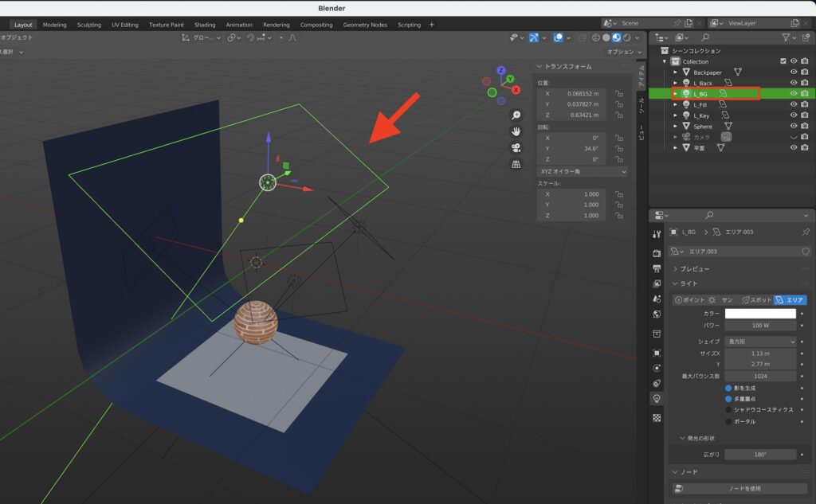
Task: Expand the Sphere item in the outliner
Action: [x=676, y=126]
